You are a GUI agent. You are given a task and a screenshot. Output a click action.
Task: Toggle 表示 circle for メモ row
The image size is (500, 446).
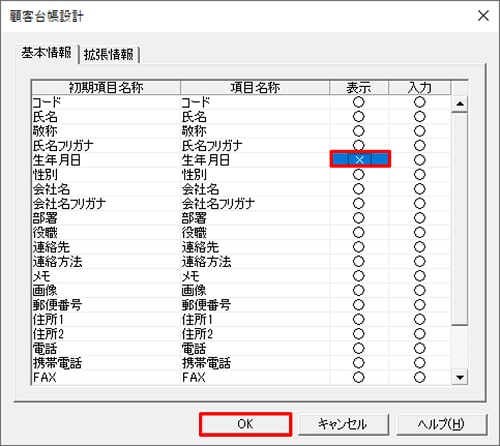(359, 276)
